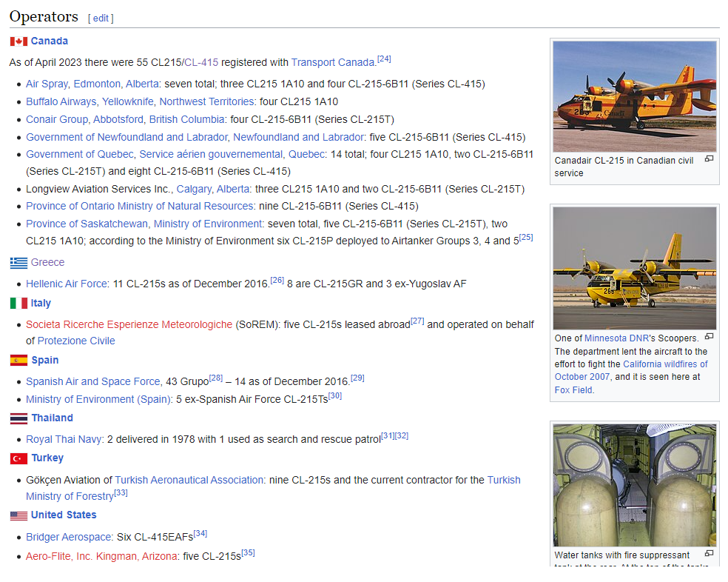Jump to citation 29
Screen dimensions: 728x582
click(357, 378)
